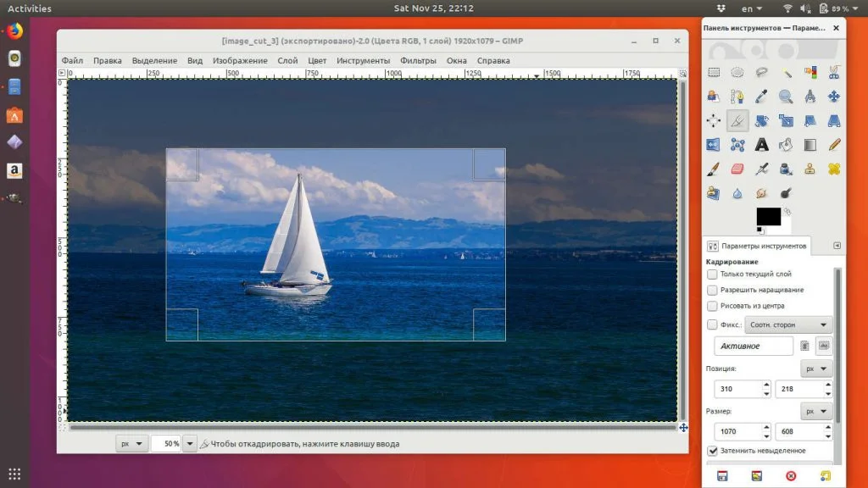Select the Airbrush tool
The height and width of the screenshot is (488, 868).
pos(762,169)
